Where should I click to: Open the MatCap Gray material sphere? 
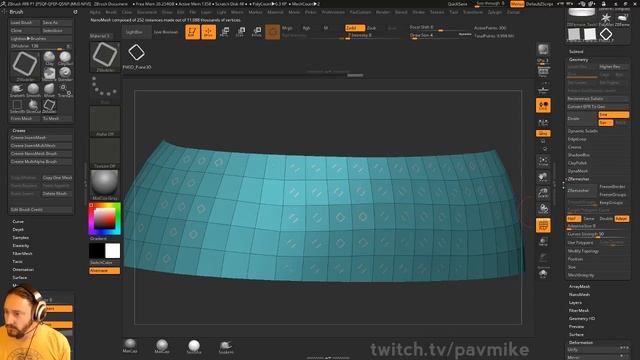(104, 185)
